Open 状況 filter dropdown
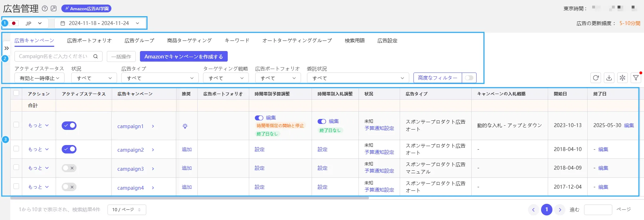This screenshot has height=220, width=644. point(94,78)
